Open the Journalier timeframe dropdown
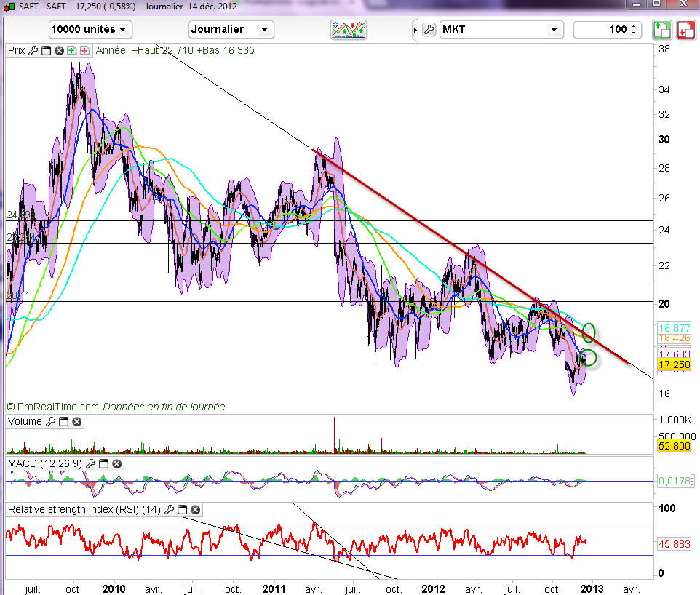The image size is (700, 595). tap(231, 30)
